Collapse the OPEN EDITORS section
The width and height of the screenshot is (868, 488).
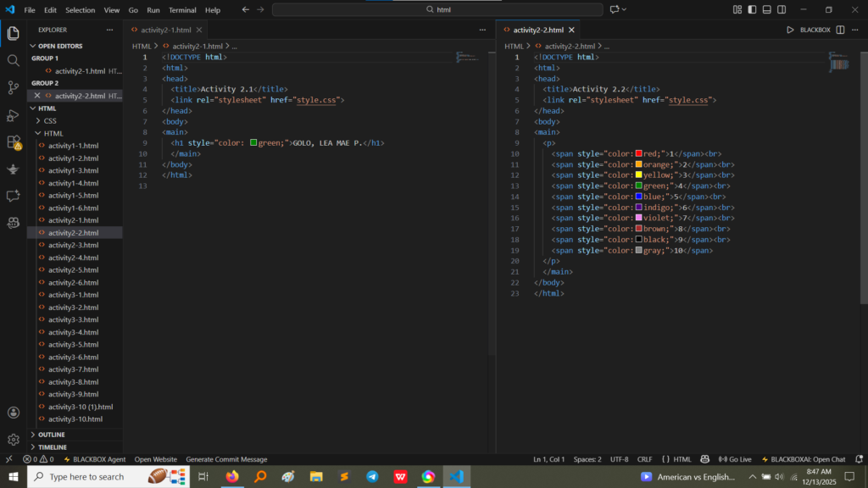tap(58, 46)
